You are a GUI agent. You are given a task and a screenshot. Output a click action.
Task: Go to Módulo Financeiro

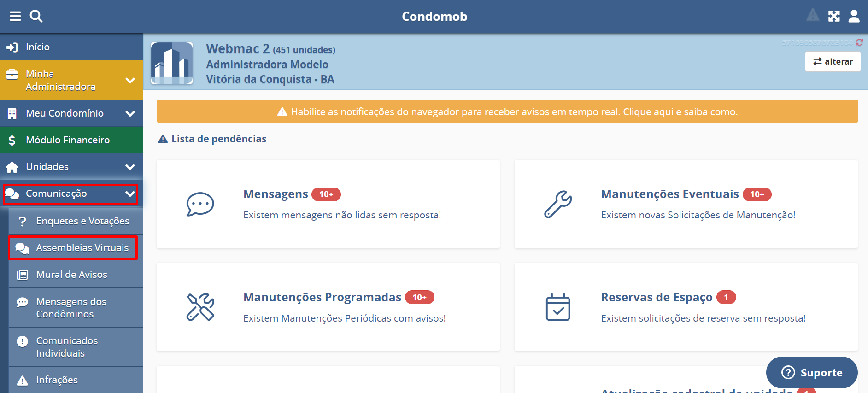click(68, 140)
